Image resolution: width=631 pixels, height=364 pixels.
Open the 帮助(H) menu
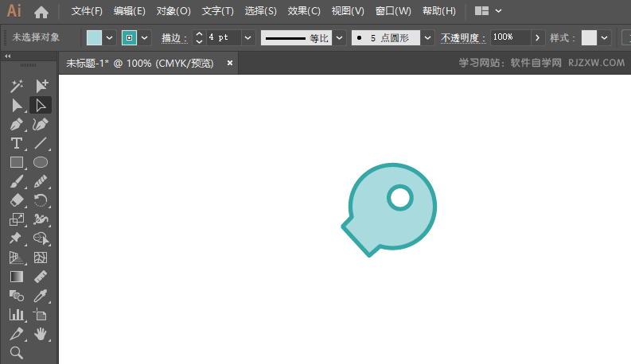439,11
